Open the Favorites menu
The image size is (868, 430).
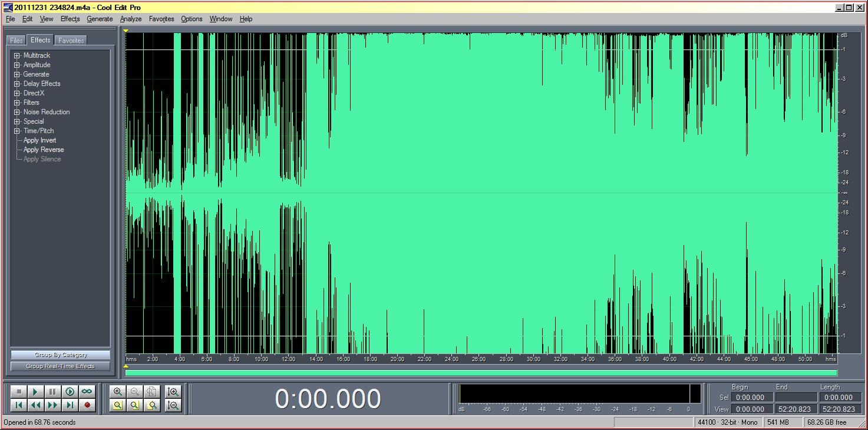click(161, 19)
